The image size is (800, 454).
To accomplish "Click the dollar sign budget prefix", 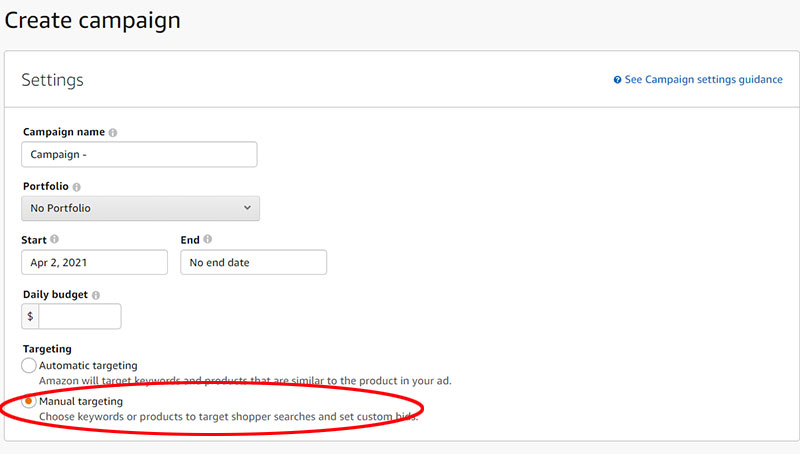I will pyautogui.click(x=30, y=316).
